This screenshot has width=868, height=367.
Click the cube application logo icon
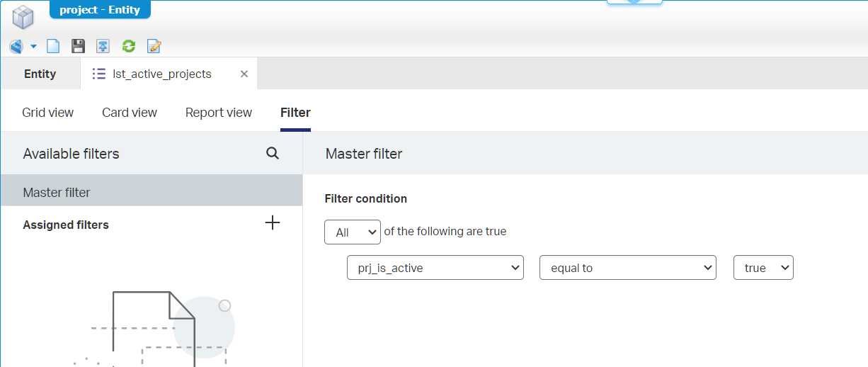(x=23, y=16)
